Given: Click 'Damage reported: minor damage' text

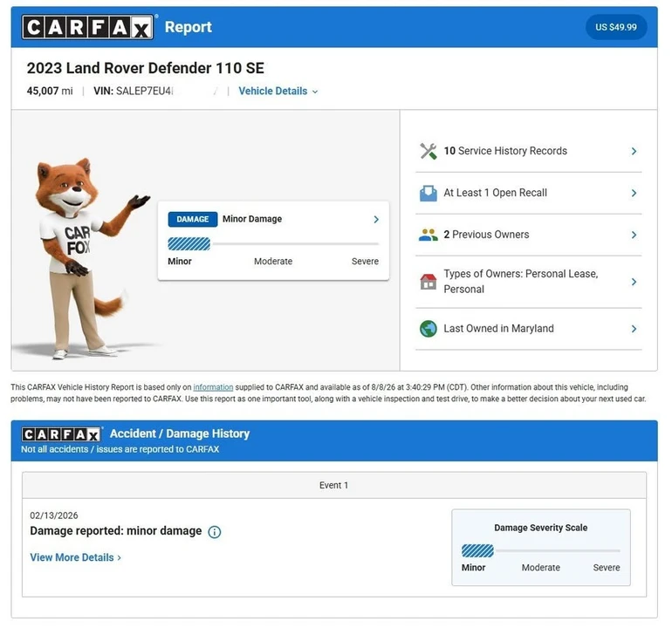Looking at the screenshot, I should point(116,531).
